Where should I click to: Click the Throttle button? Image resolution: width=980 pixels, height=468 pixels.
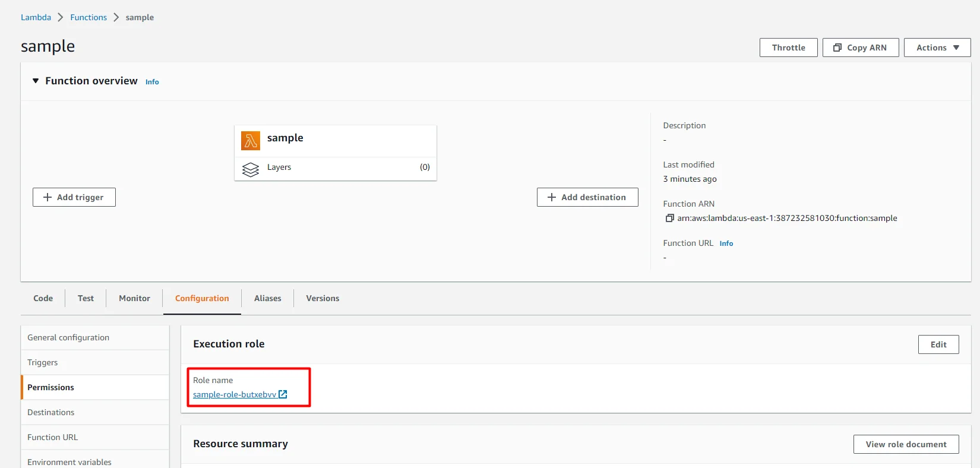(x=789, y=48)
